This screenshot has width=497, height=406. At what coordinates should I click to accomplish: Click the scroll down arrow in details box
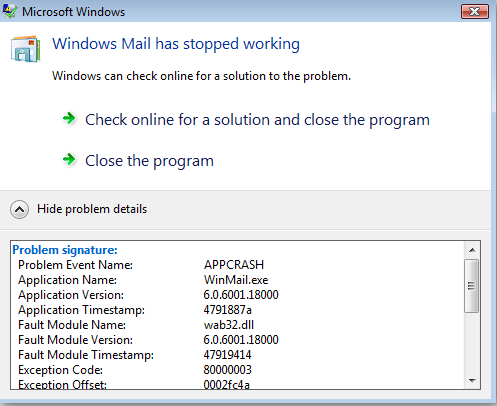click(472, 381)
